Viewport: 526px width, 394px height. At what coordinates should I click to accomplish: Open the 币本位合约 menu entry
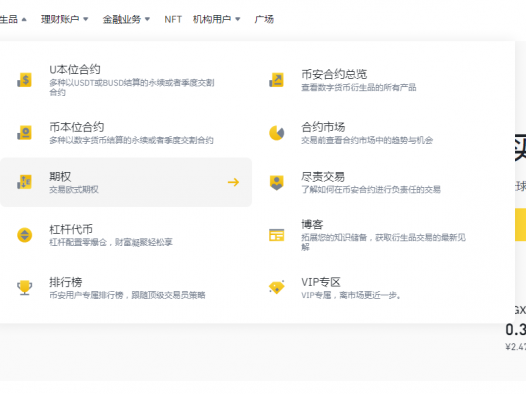(x=126, y=132)
